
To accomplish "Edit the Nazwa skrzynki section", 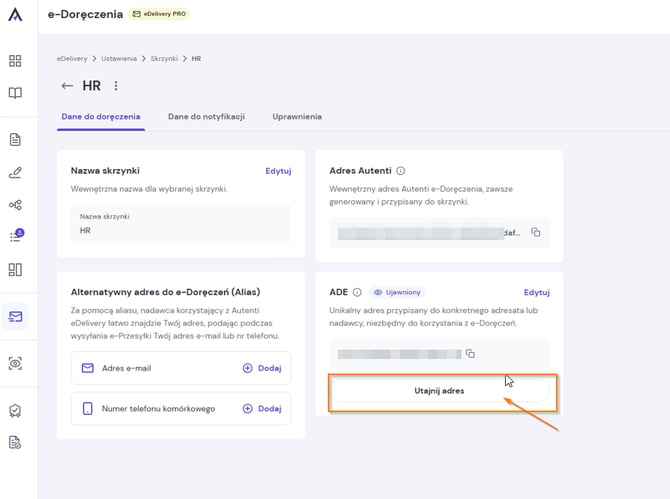I will (x=278, y=171).
